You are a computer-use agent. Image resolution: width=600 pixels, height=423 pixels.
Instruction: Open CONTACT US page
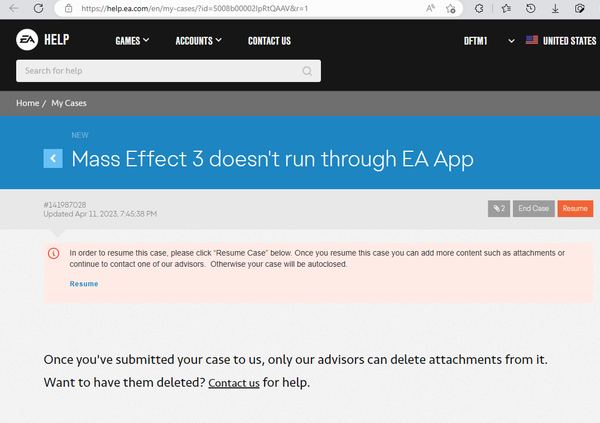click(x=269, y=41)
